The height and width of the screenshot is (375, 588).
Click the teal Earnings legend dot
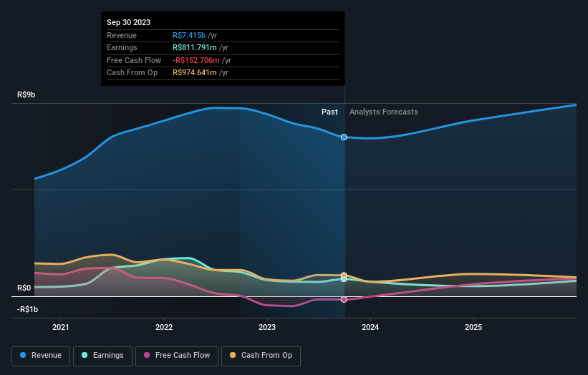(85, 355)
